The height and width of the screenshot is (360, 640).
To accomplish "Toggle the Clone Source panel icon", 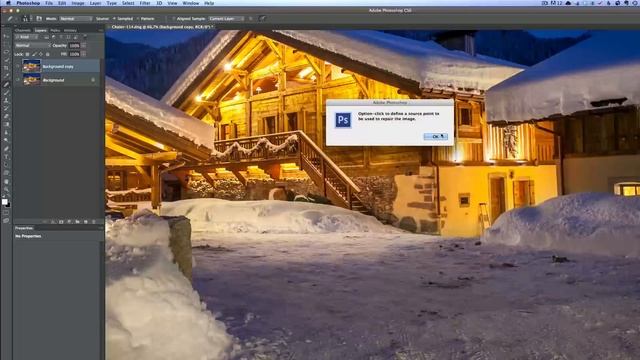I will [39, 18].
